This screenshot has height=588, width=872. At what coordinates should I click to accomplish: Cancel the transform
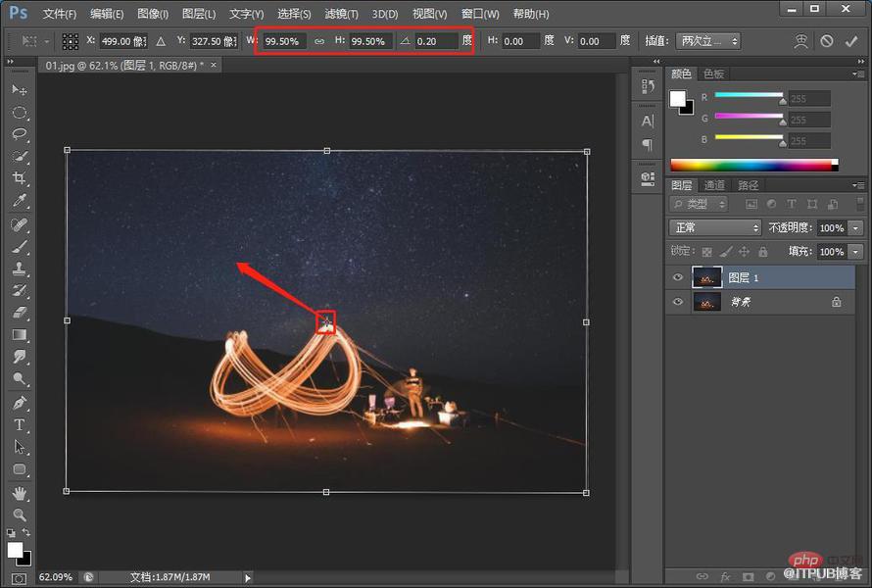click(x=826, y=41)
